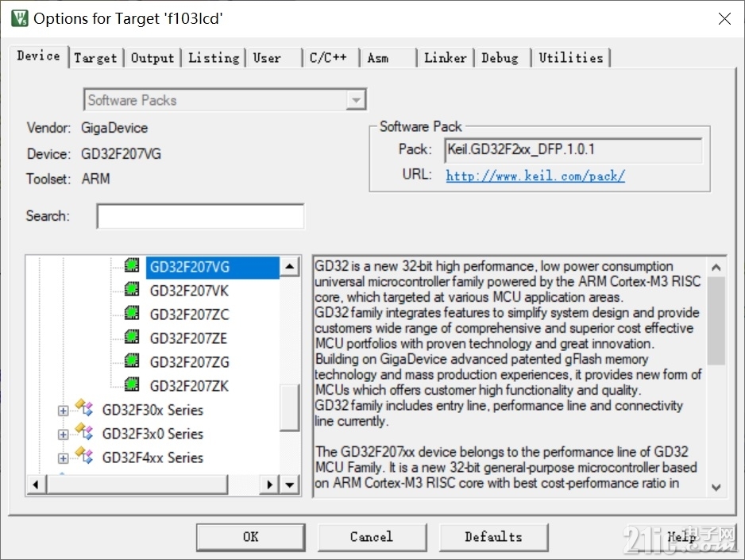Viewport: 745px width, 560px height.
Task: Click the chip icon beside GD32F207ZC
Action: 132,312
